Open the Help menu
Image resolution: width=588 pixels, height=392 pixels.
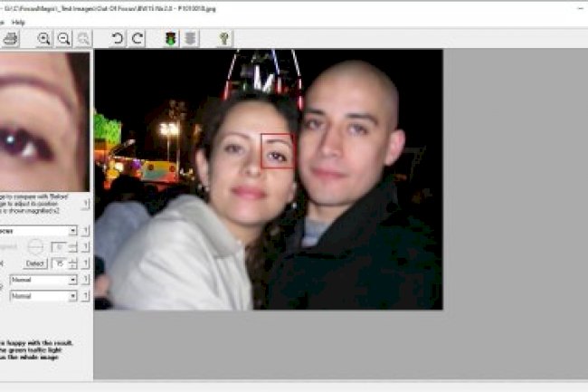coord(19,22)
